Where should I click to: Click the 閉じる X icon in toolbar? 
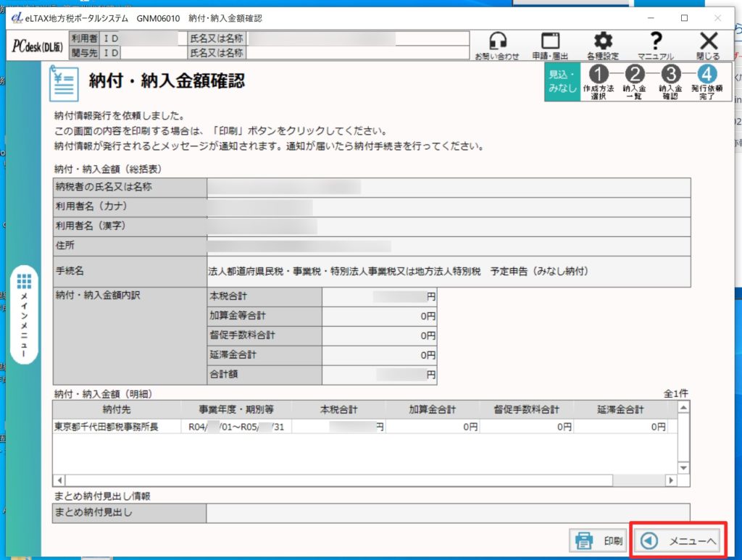pos(708,45)
